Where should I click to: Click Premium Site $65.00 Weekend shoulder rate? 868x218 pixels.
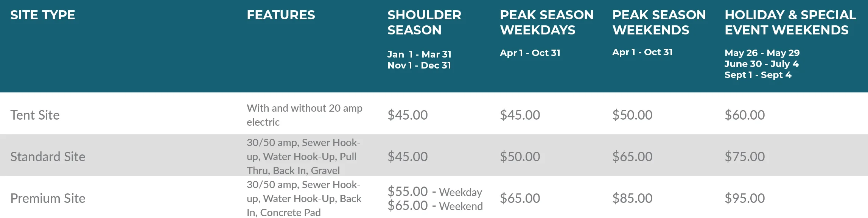pyautogui.click(x=435, y=206)
